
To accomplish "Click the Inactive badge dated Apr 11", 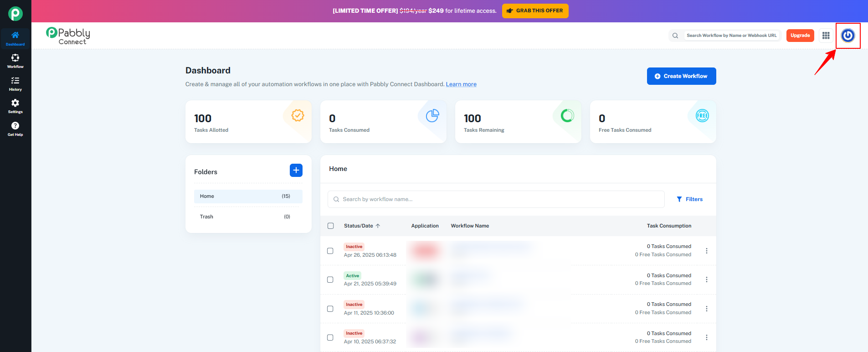I will [x=354, y=305].
